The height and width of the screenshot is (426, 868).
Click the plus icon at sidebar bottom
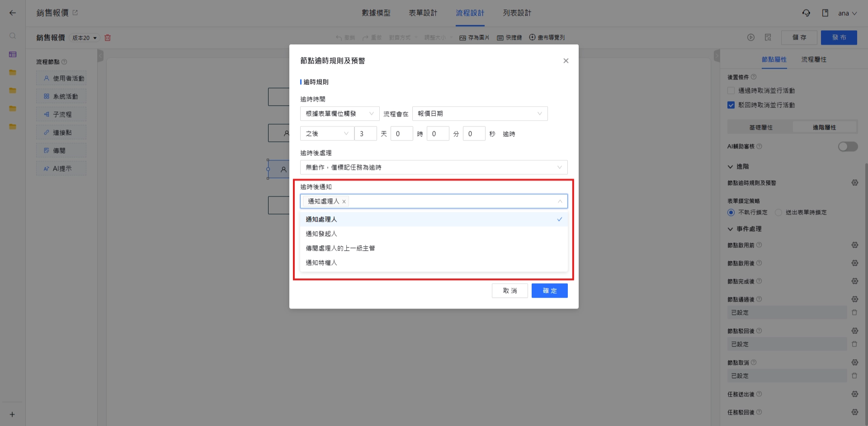click(12, 414)
